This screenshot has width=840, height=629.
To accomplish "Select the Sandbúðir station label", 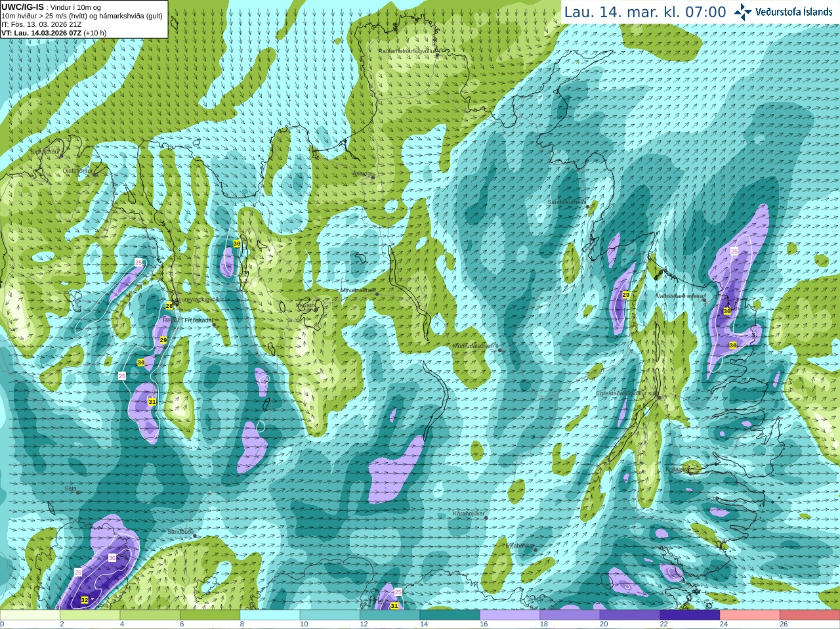I will [180, 532].
